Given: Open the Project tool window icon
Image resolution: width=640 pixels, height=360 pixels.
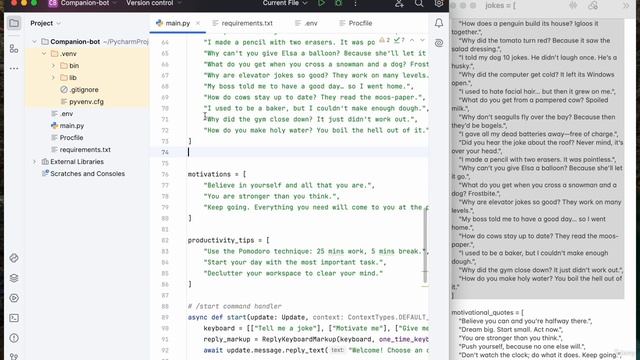Looking at the screenshot, I should point(14,23).
